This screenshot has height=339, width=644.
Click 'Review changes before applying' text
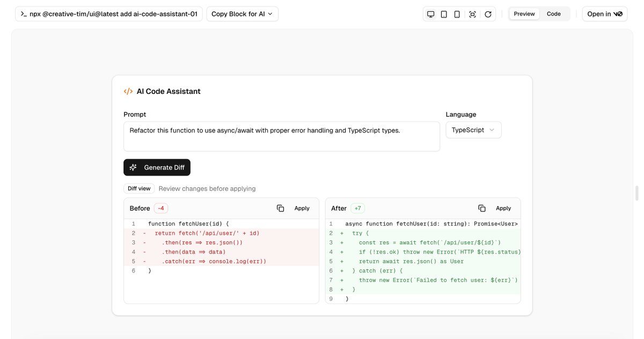point(207,188)
